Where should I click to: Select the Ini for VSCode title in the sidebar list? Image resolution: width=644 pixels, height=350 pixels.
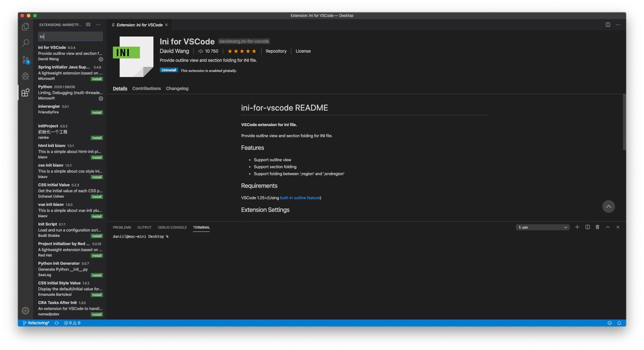(52, 47)
